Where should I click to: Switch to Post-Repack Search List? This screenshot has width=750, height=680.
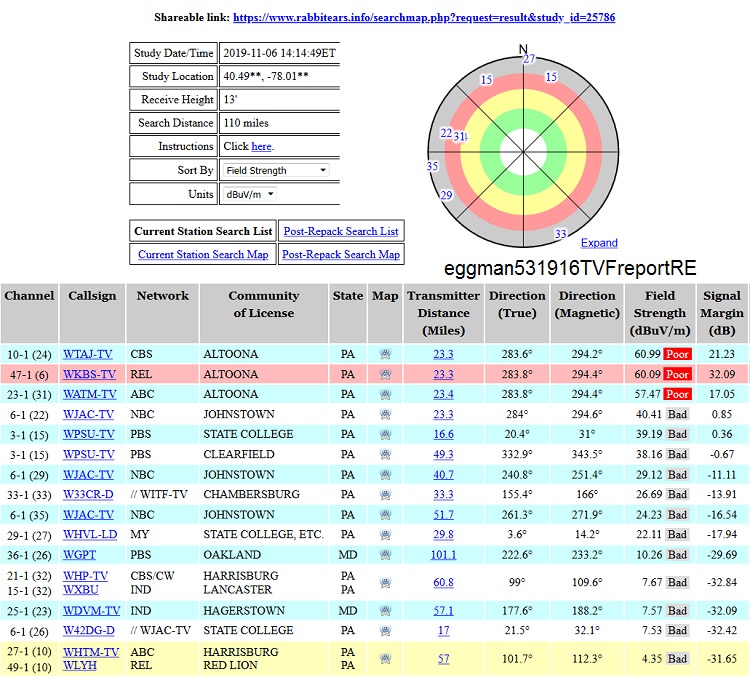point(341,231)
